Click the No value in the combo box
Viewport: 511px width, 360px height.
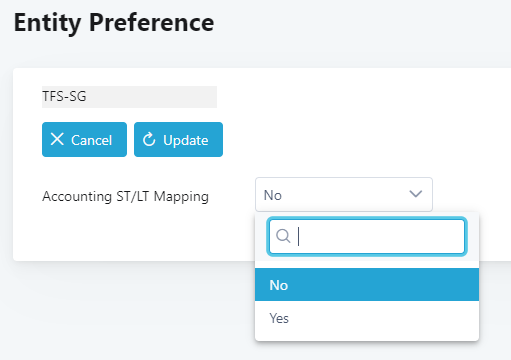(273, 195)
